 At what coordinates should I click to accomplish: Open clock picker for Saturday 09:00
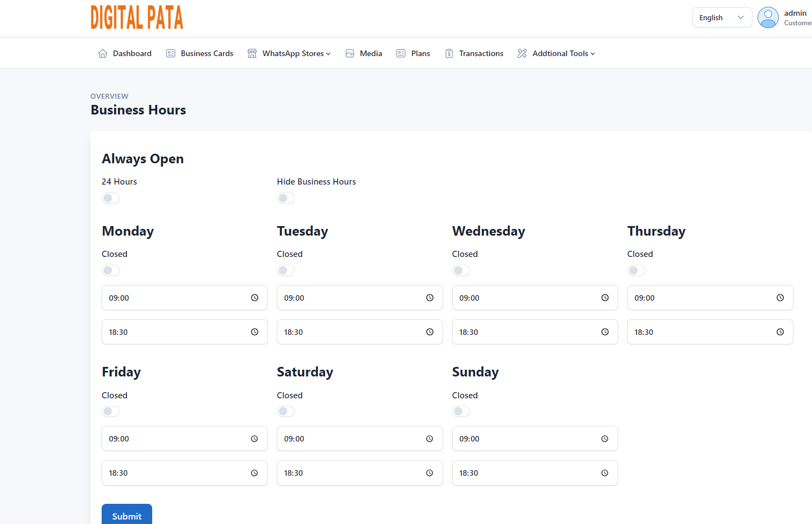tap(430, 439)
